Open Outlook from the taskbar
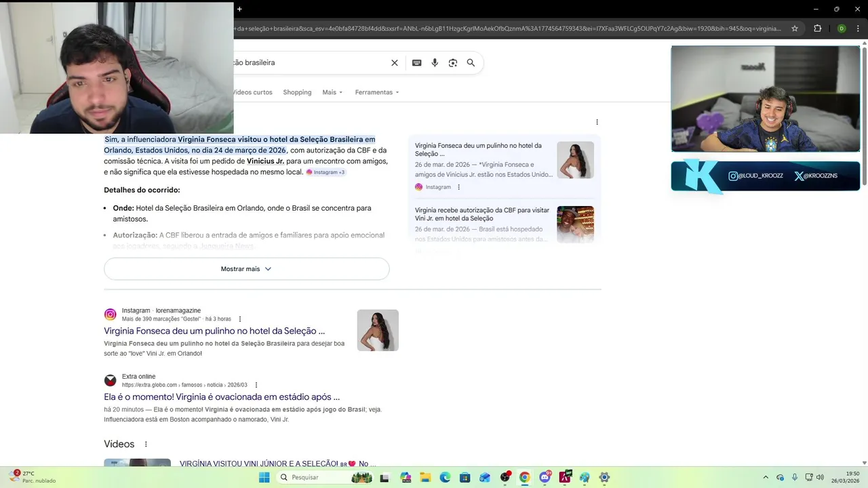868x488 pixels. tap(485, 477)
